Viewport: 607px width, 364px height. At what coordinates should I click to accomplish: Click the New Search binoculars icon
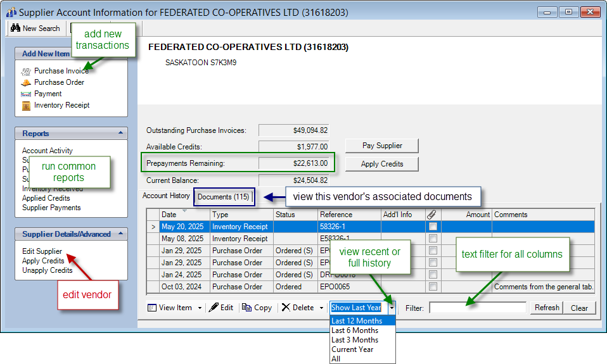tap(15, 28)
